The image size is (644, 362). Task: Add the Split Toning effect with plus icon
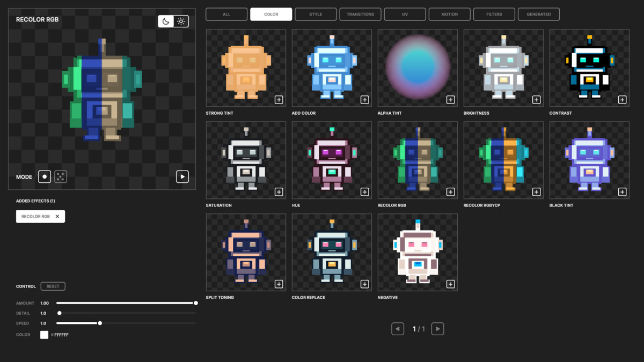pos(279,284)
